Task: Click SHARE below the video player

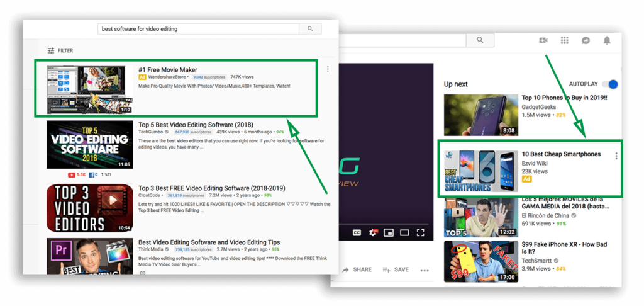Action: tap(357, 270)
